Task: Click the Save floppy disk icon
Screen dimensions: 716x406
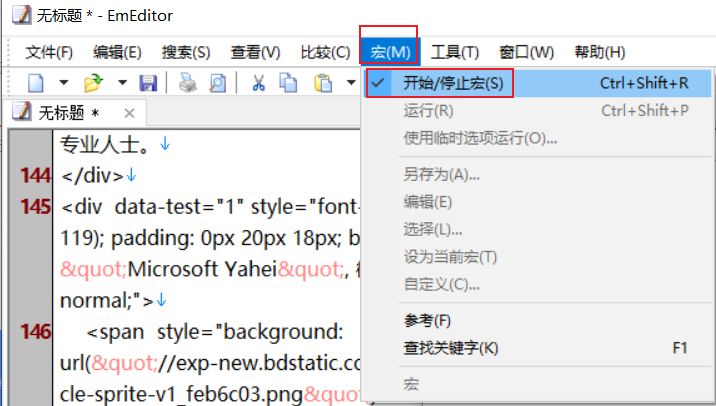Action: point(148,83)
